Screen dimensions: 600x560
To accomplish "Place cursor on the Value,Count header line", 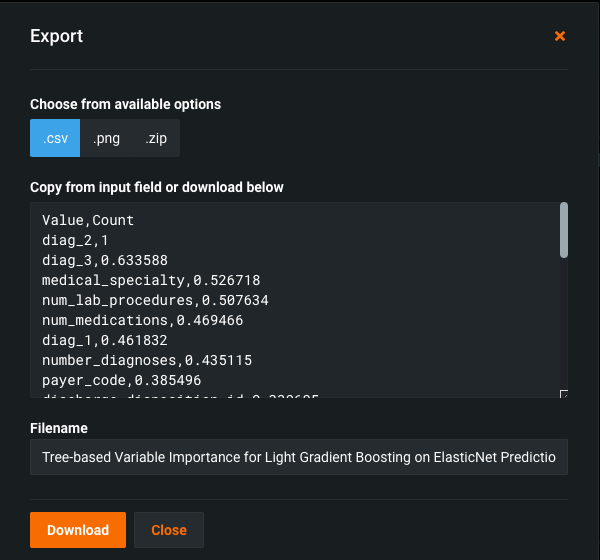I will (x=88, y=220).
